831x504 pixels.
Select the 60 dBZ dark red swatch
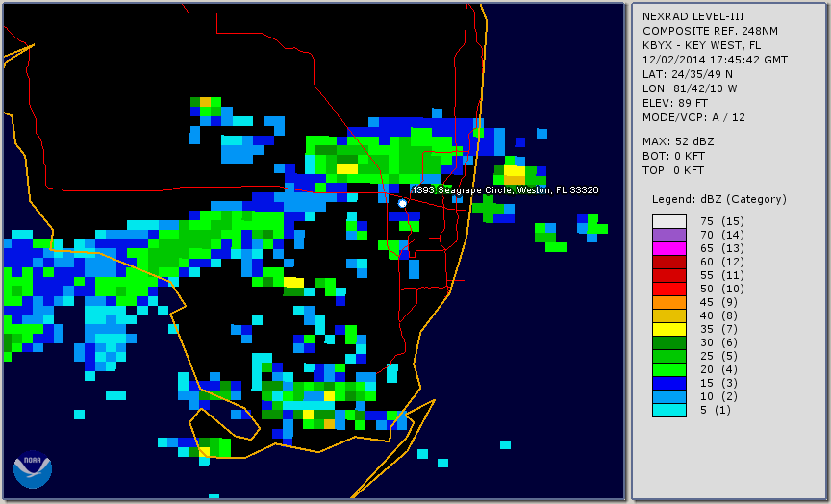669,262
